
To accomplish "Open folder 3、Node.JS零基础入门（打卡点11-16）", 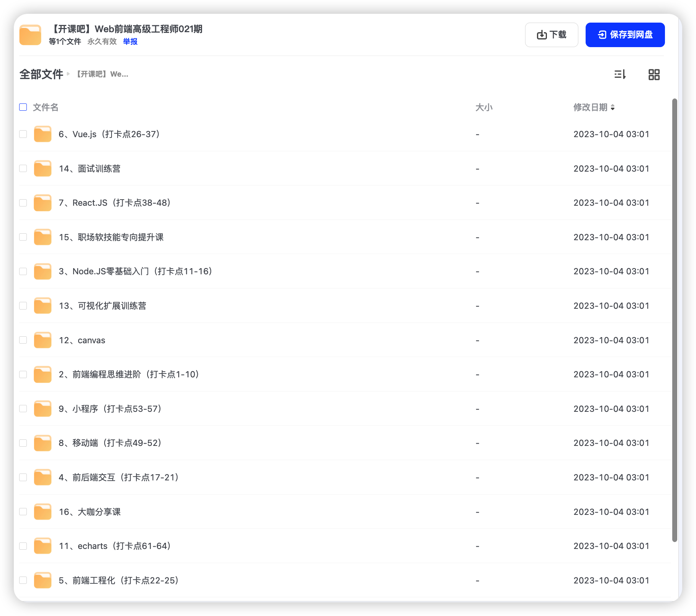I will point(136,271).
